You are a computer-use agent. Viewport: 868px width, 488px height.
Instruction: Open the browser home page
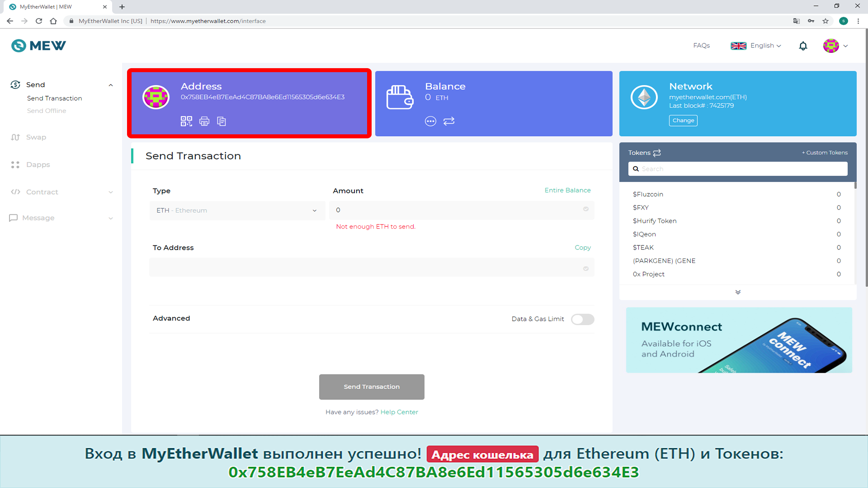(53, 21)
